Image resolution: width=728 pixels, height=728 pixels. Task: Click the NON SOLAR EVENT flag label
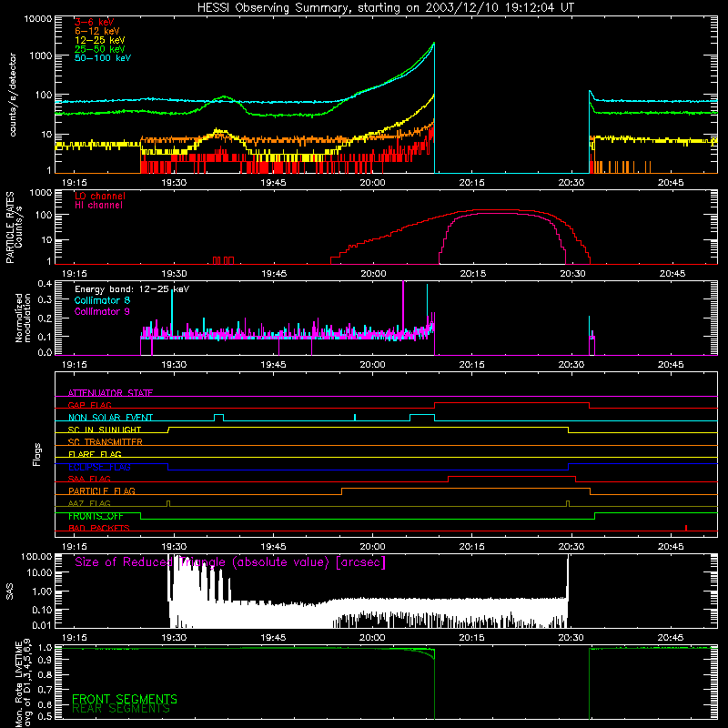coord(110,418)
